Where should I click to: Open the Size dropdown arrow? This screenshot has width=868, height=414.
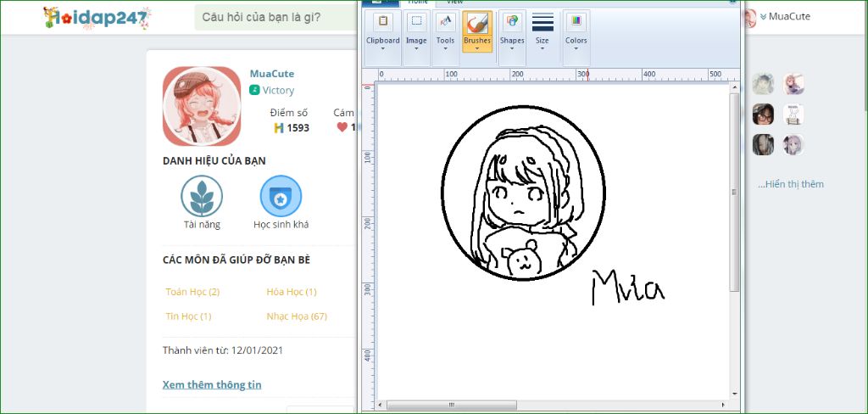click(542, 48)
